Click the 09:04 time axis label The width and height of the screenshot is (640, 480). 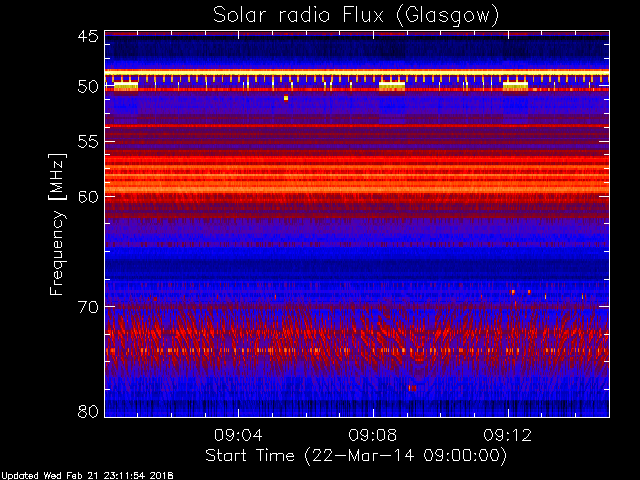(x=238, y=435)
